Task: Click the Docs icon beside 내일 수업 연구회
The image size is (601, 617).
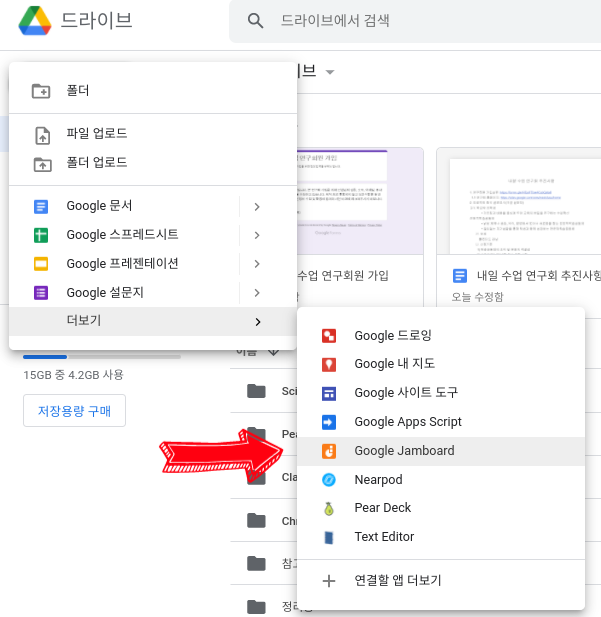Action: pyautogui.click(x=460, y=275)
